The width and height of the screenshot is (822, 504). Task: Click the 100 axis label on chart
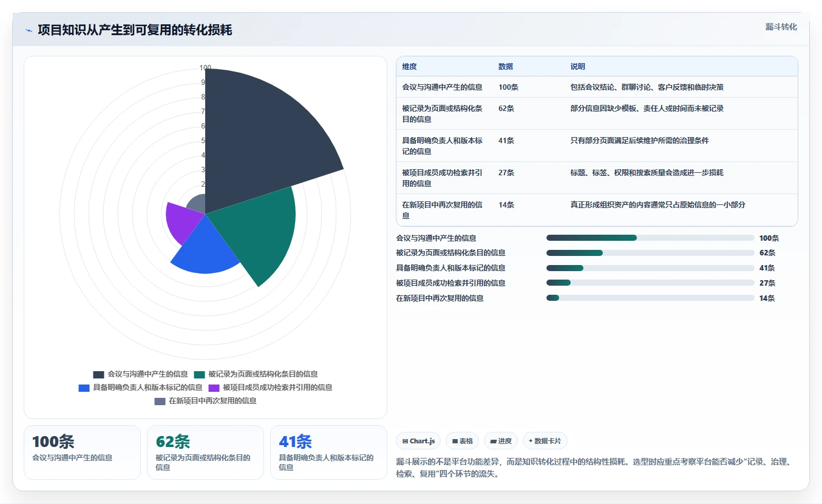[205, 68]
